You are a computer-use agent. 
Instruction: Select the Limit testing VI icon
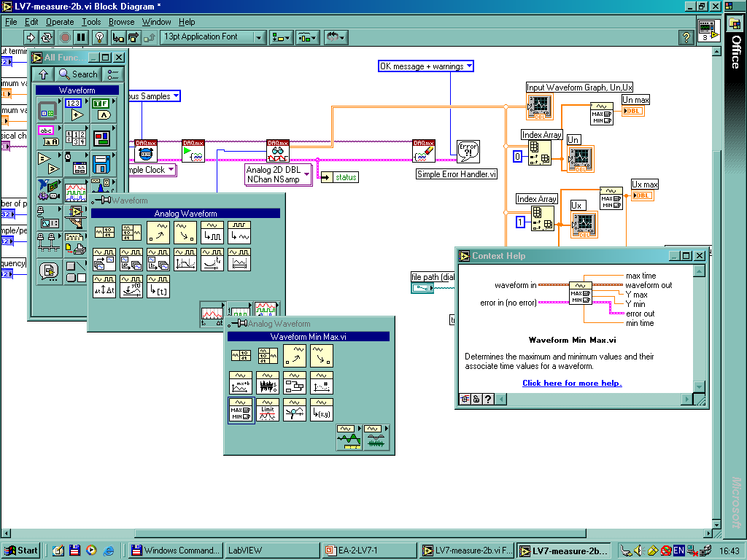point(268,410)
